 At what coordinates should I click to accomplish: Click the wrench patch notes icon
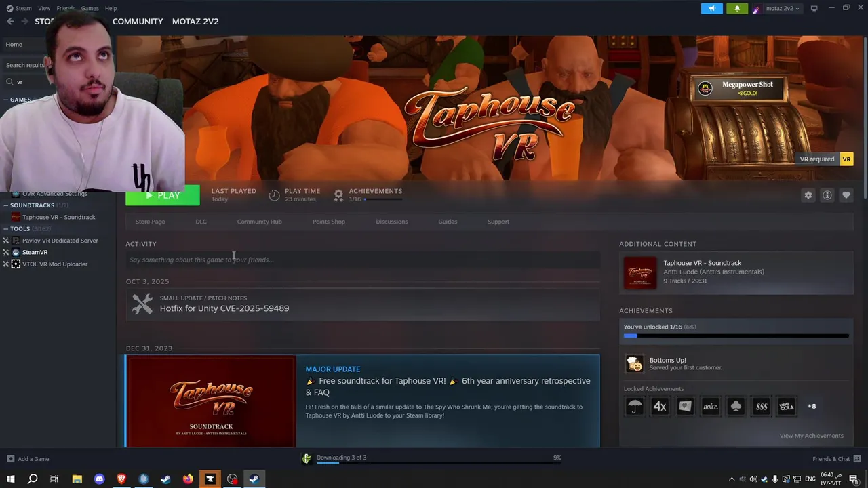click(142, 304)
